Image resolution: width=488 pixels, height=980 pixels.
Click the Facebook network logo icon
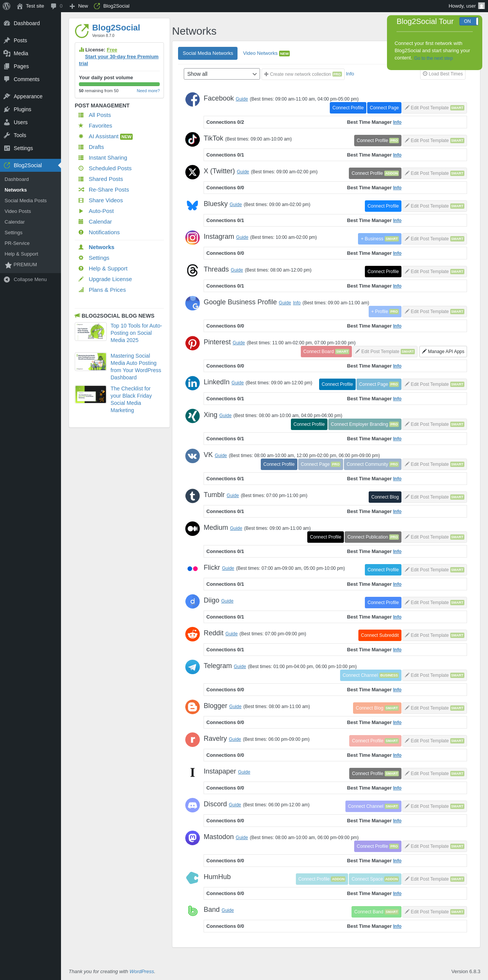tap(193, 100)
